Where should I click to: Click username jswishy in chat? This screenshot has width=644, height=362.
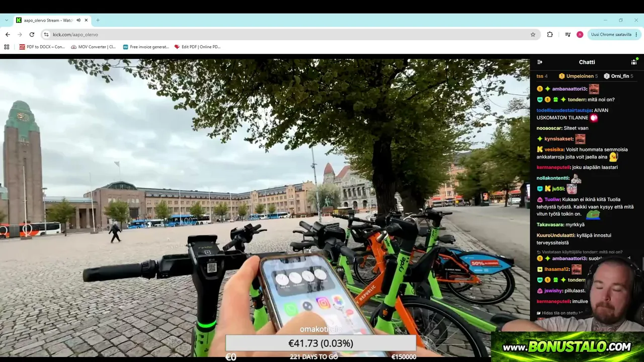(554, 291)
